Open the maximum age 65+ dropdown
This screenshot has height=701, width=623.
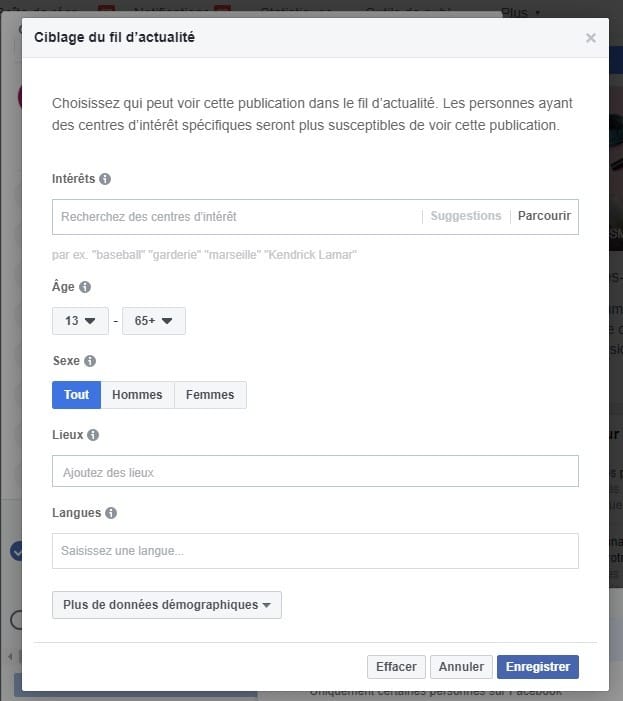coord(153,321)
